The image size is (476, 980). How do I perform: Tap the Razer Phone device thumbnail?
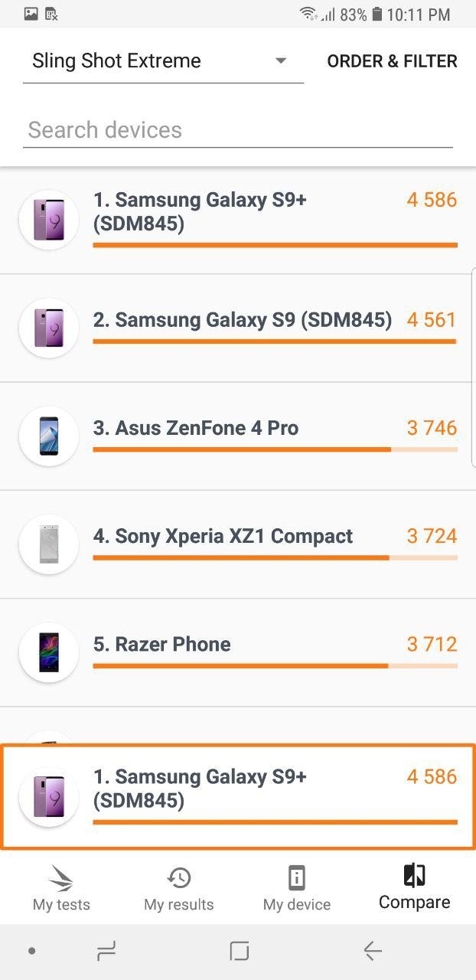click(x=49, y=652)
